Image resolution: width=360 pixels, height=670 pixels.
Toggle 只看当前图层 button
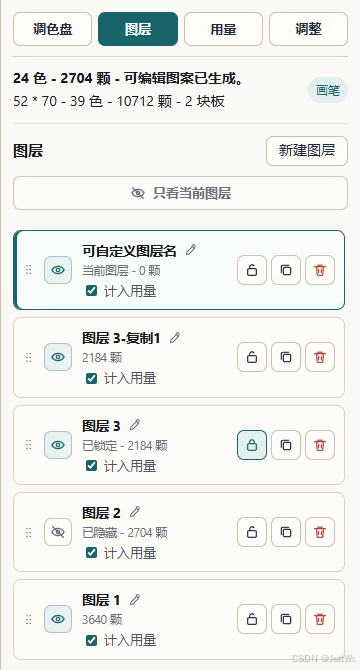click(x=180, y=193)
